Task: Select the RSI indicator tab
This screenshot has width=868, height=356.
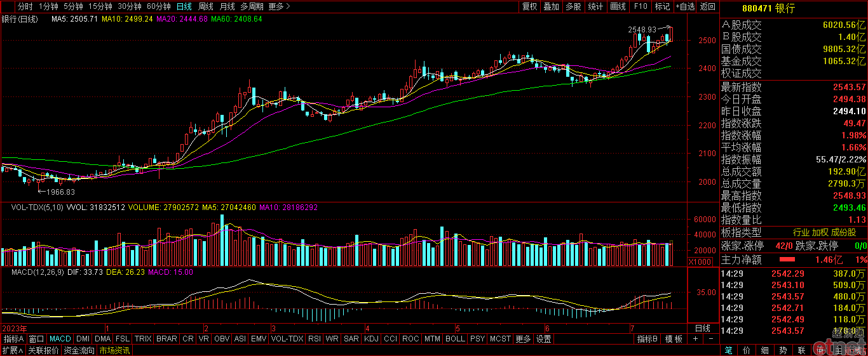Action: [x=315, y=340]
